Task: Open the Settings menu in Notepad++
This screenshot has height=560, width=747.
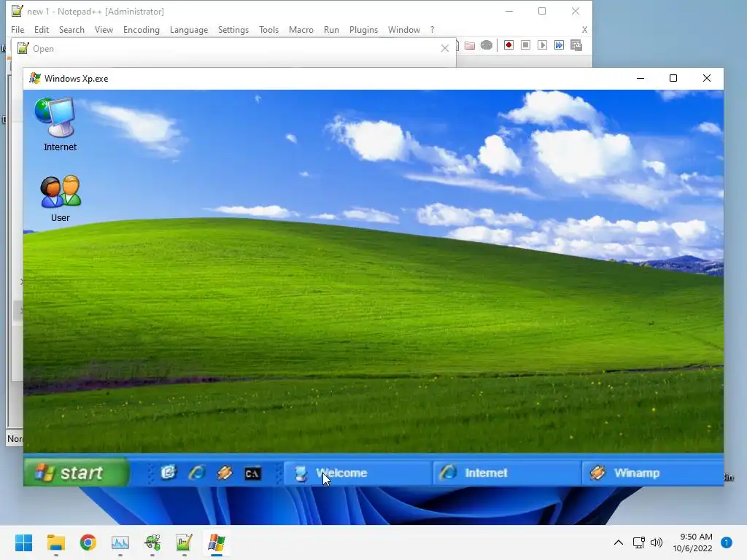Action: pyautogui.click(x=233, y=29)
